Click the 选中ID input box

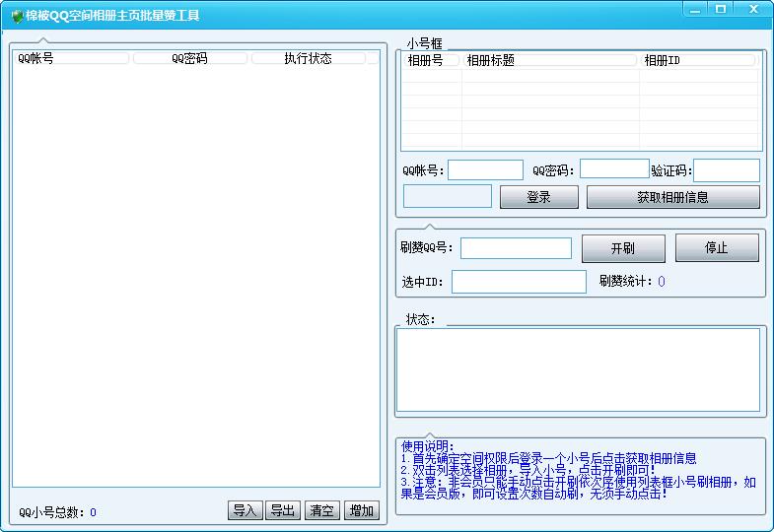519,282
